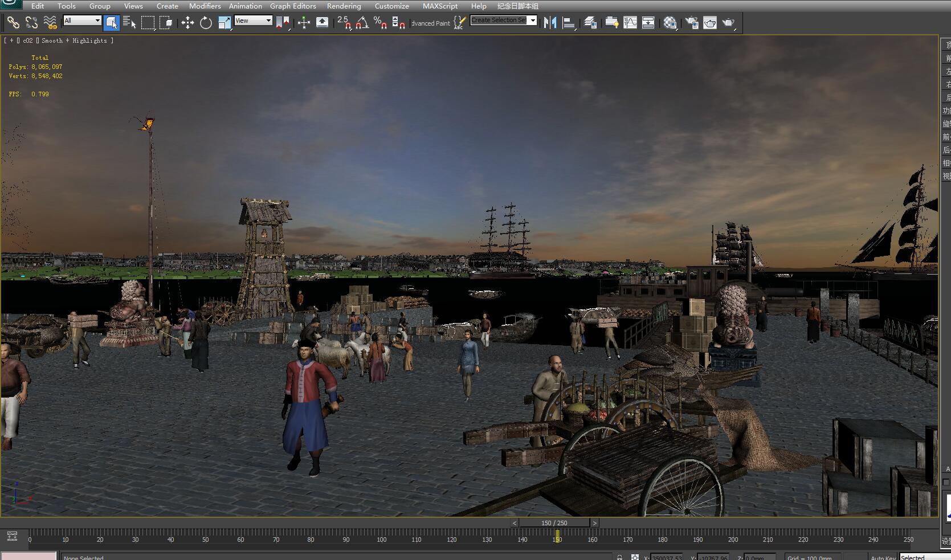Open the Edit menu
951x560 pixels.
pyautogui.click(x=38, y=6)
